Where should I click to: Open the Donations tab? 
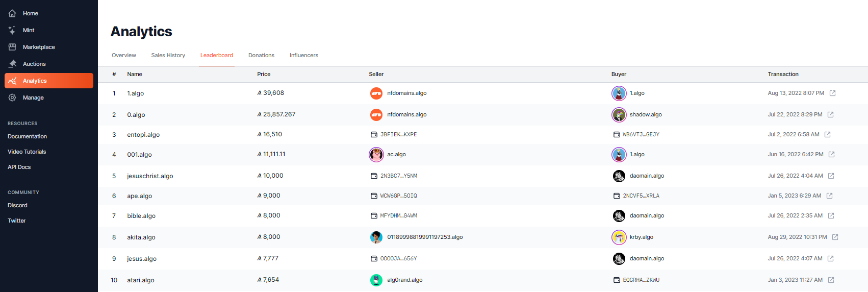261,55
